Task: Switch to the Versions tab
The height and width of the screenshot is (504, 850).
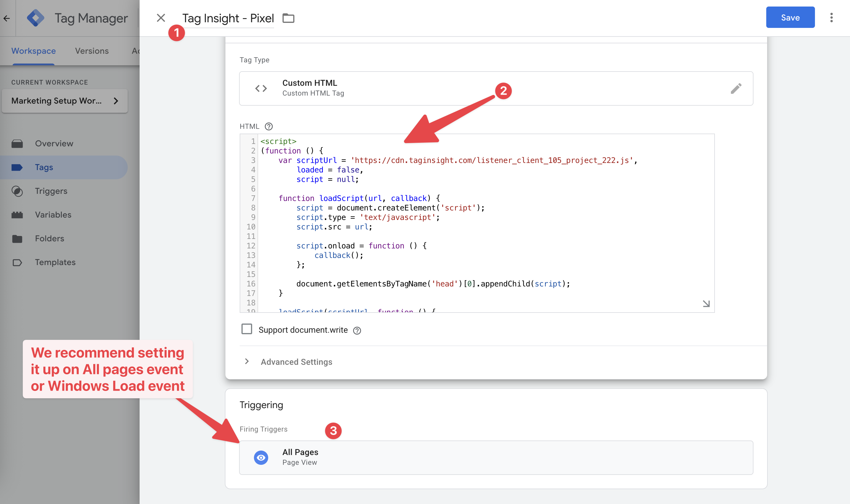Action: [92, 51]
